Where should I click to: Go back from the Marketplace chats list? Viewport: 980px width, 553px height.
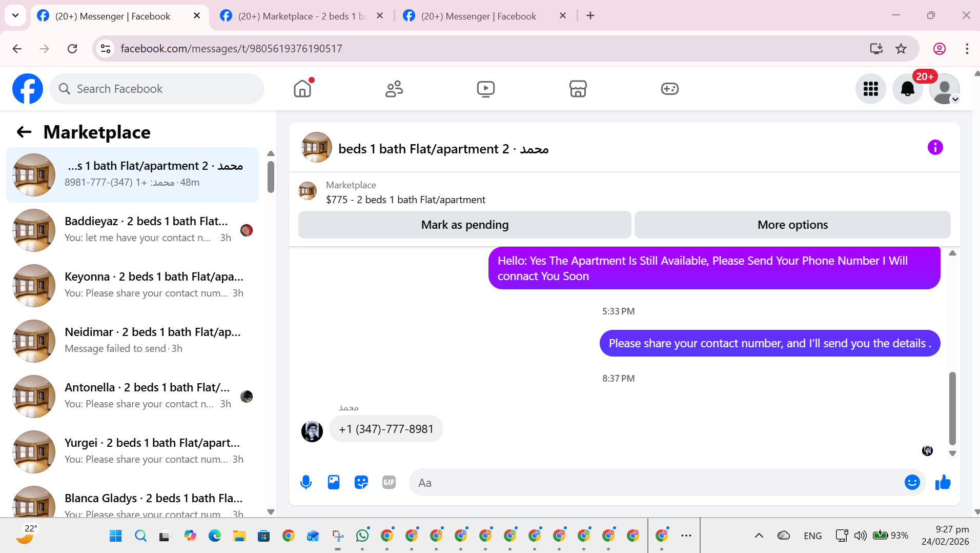tap(24, 132)
